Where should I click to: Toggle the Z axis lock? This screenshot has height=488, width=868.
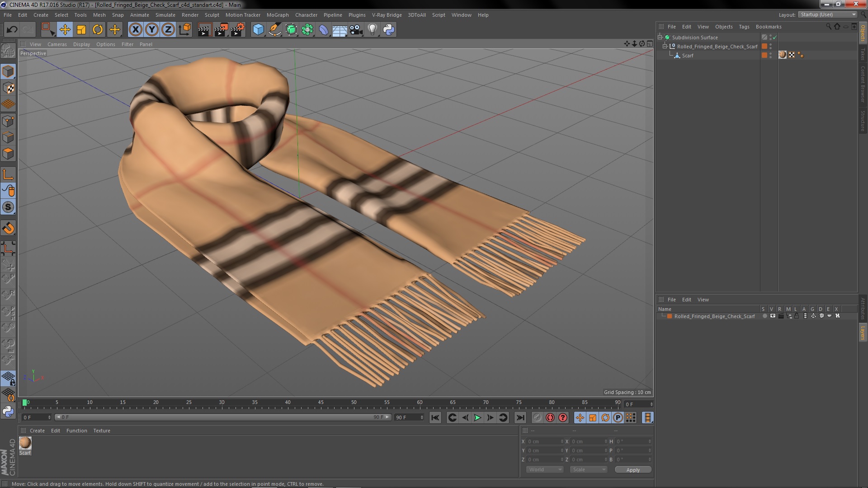tap(168, 30)
